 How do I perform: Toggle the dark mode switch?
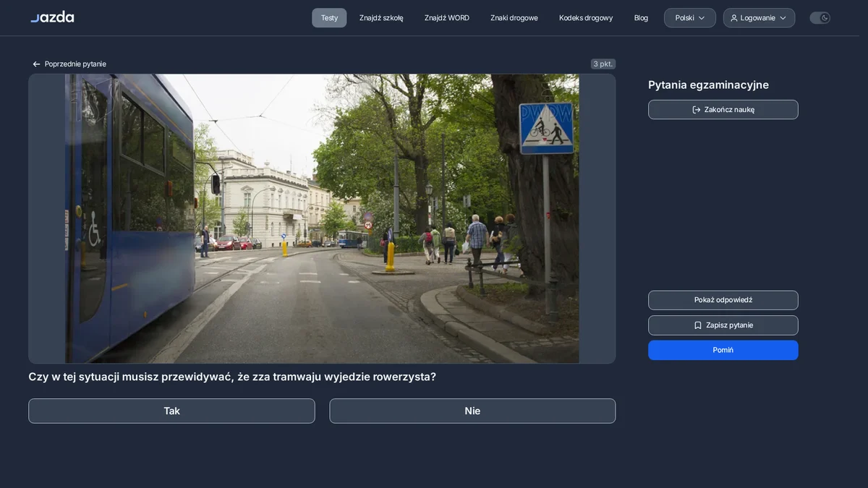[820, 18]
